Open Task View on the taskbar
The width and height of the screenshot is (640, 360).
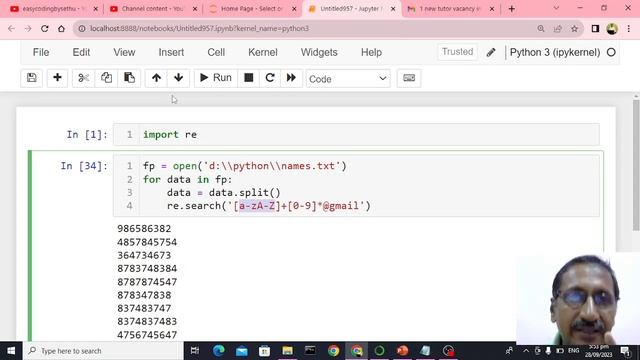(195, 351)
